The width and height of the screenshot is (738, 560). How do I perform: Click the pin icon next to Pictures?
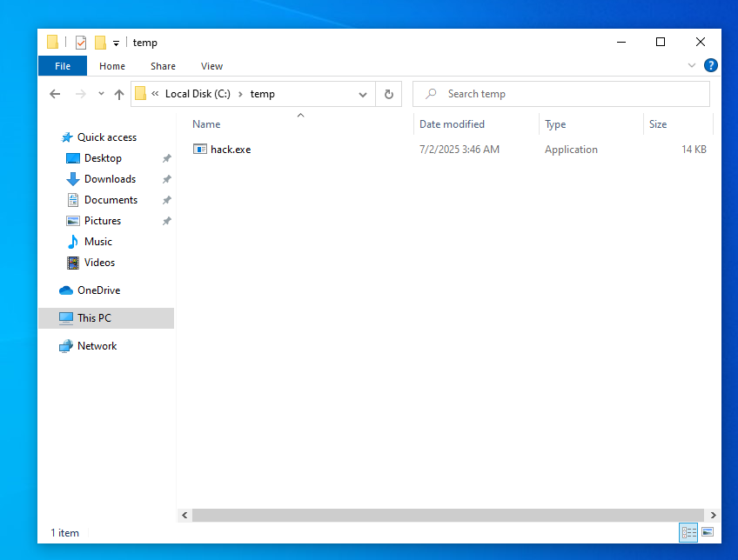166,221
